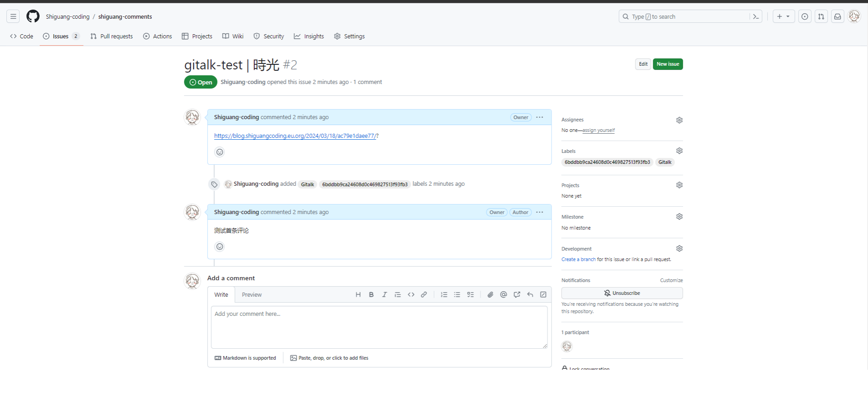Attach files using the paperclip icon
The image size is (868, 393).
coord(491,295)
